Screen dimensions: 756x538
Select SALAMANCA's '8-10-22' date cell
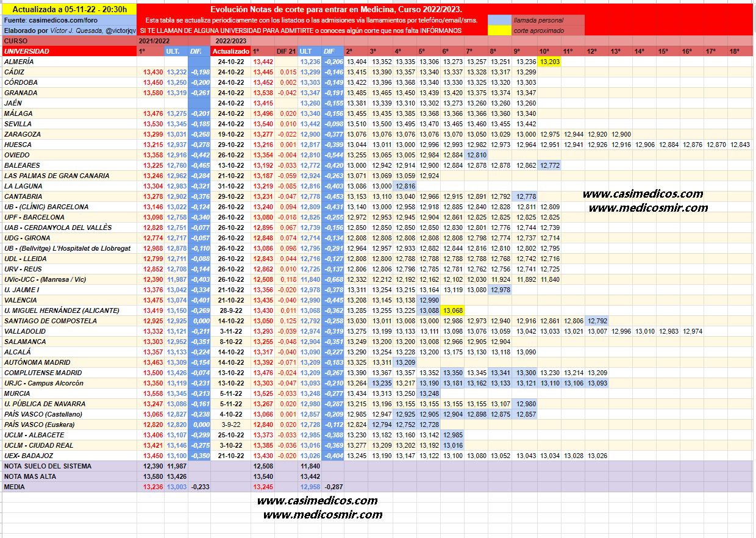[x=230, y=342]
